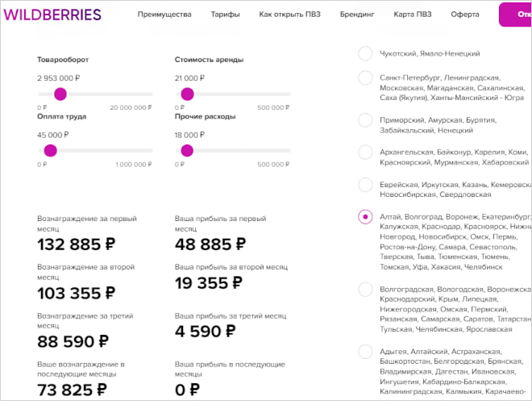532x401 pixels.
Task: Select the Адыгея, Алтайский, Астраханская option
Action: pyautogui.click(x=365, y=352)
